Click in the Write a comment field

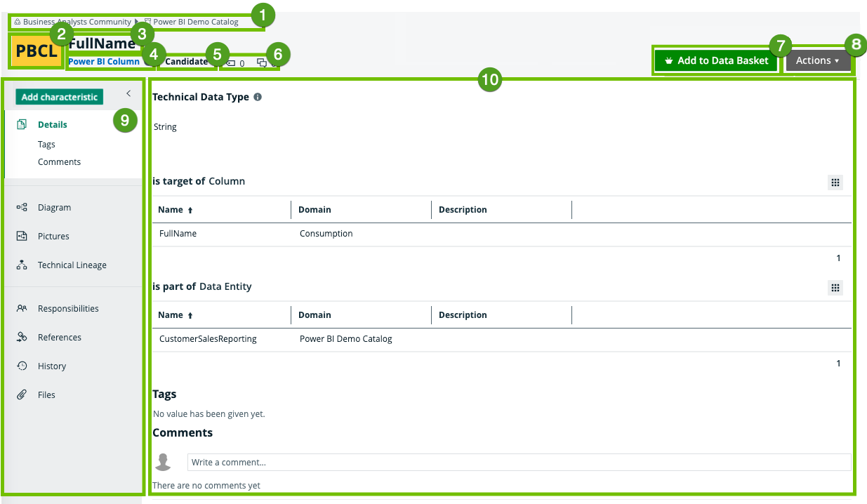518,462
